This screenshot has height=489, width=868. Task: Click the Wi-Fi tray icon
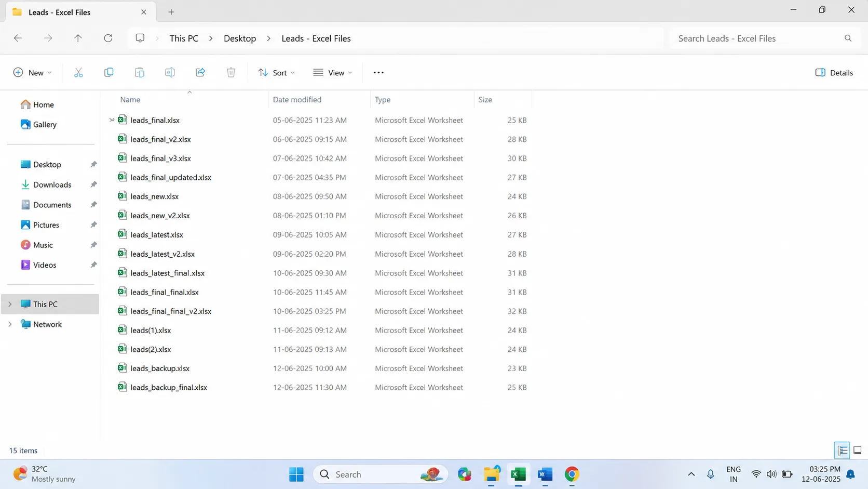point(756,474)
